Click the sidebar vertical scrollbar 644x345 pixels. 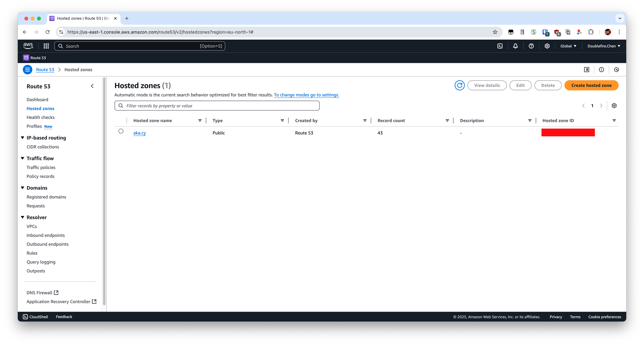tap(104, 191)
